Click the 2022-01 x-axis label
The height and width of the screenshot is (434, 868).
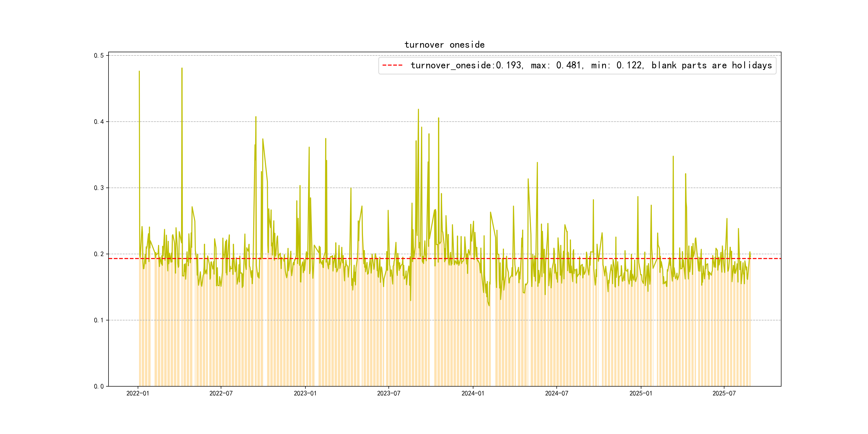tap(137, 394)
